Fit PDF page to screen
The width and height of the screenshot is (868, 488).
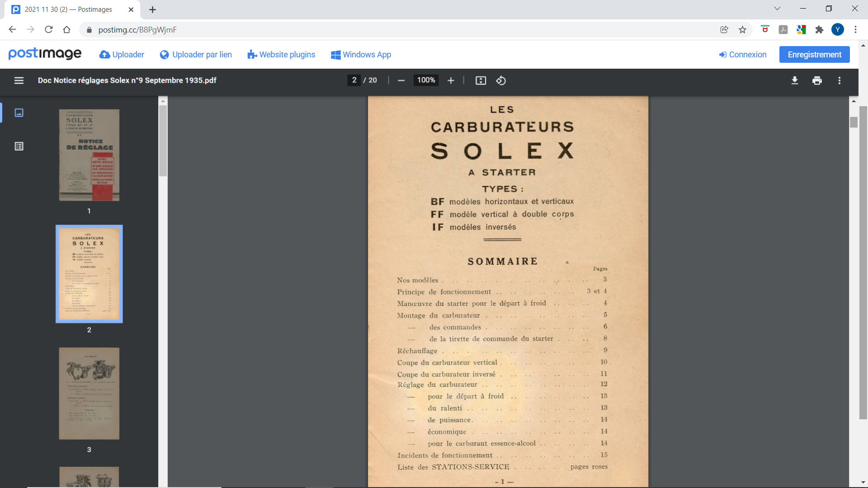tap(481, 80)
